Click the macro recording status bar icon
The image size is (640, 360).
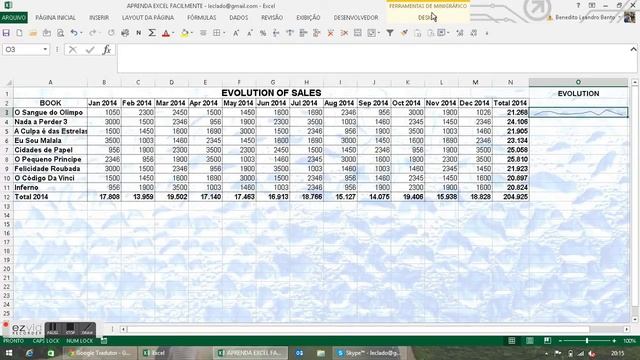[104, 340]
